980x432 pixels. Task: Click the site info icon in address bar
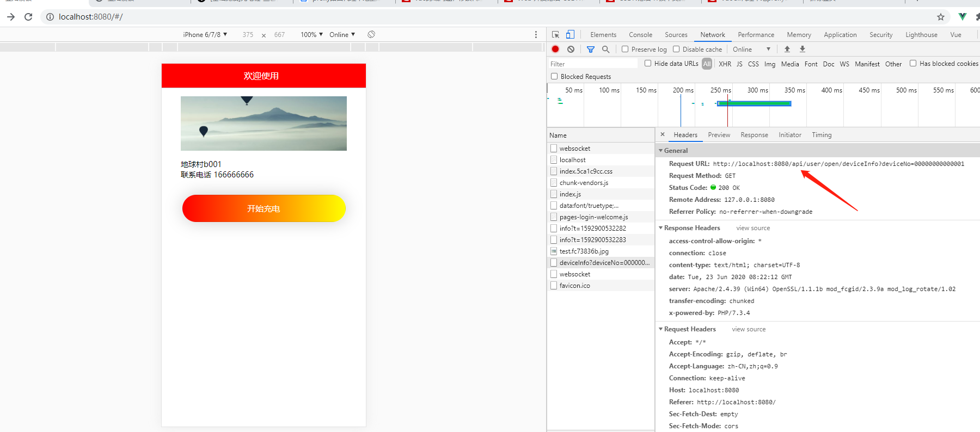(x=50, y=17)
